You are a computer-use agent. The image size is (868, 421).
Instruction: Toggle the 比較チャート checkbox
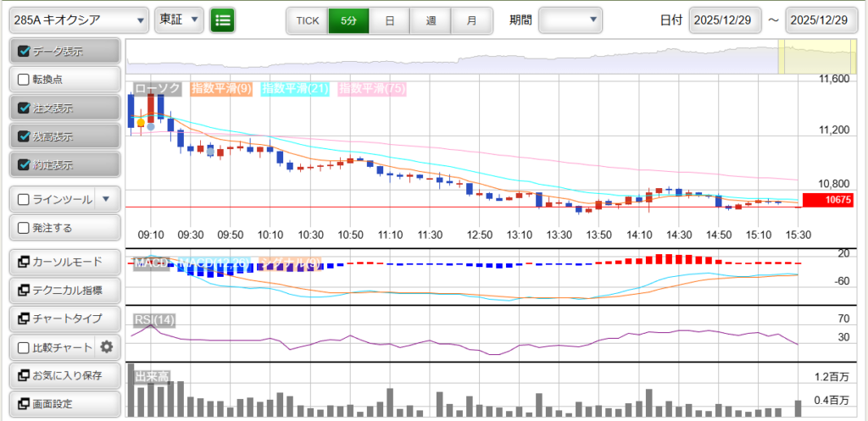pyautogui.click(x=24, y=346)
